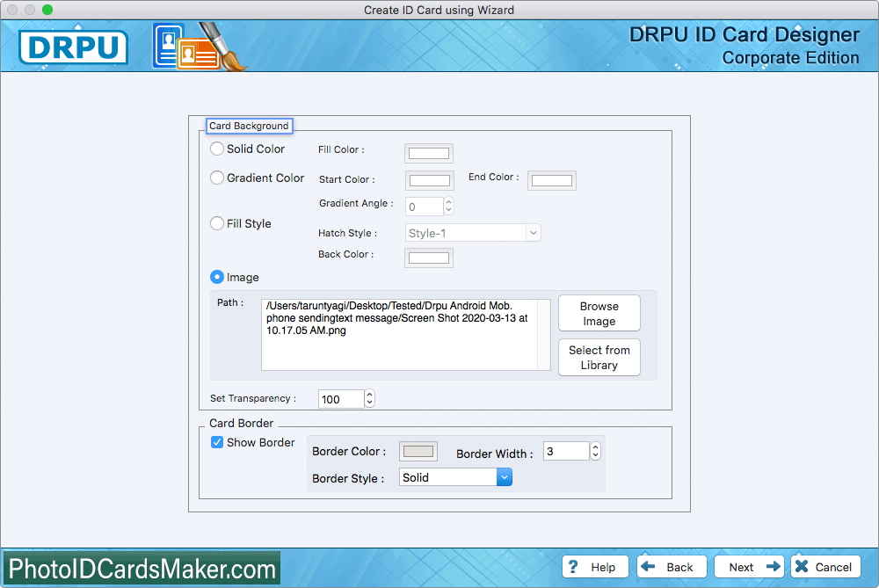This screenshot has height=588, width=879.
Task: Click the DRPU logo in the header
Action: [74, 47]
